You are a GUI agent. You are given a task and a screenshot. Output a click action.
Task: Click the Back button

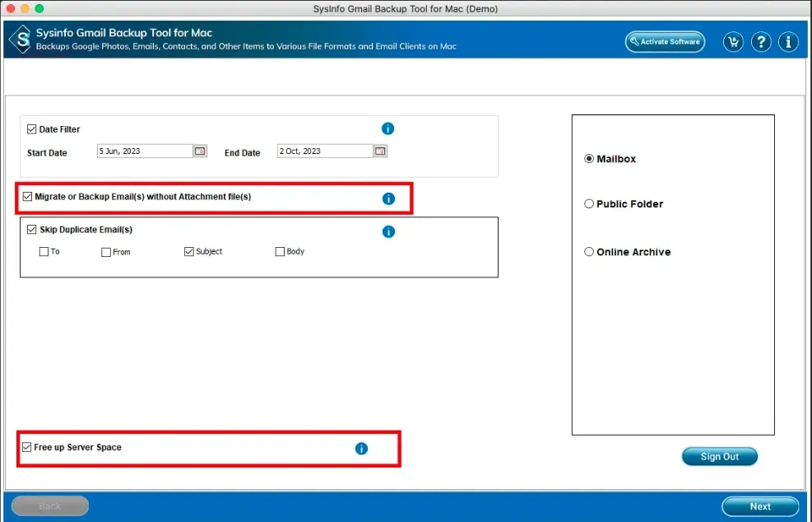[50, 506]
